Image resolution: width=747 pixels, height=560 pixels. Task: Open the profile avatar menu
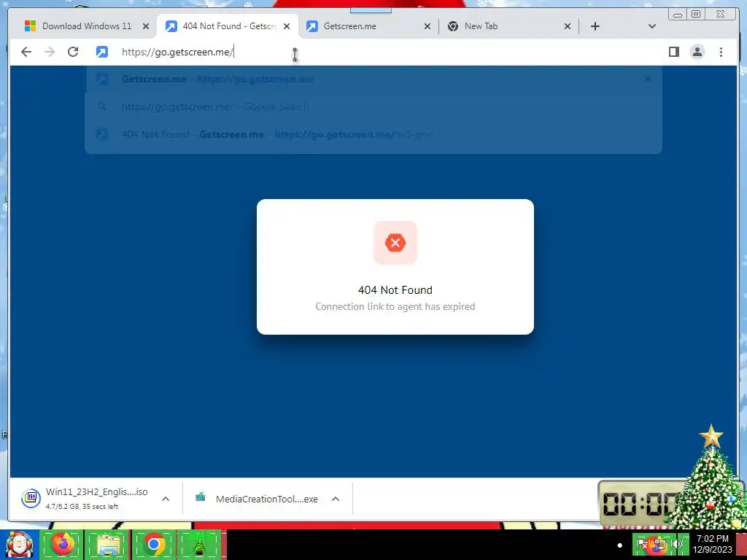point(697,52)
